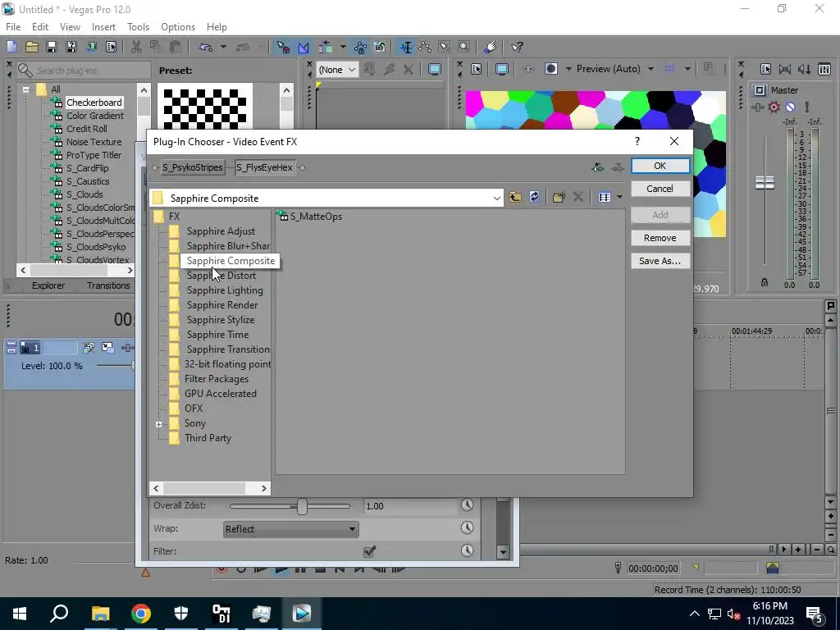Select the checkerboard preset thumbnail
The height and width of the screenshot is (630, 840).
(x=204, y=106)
